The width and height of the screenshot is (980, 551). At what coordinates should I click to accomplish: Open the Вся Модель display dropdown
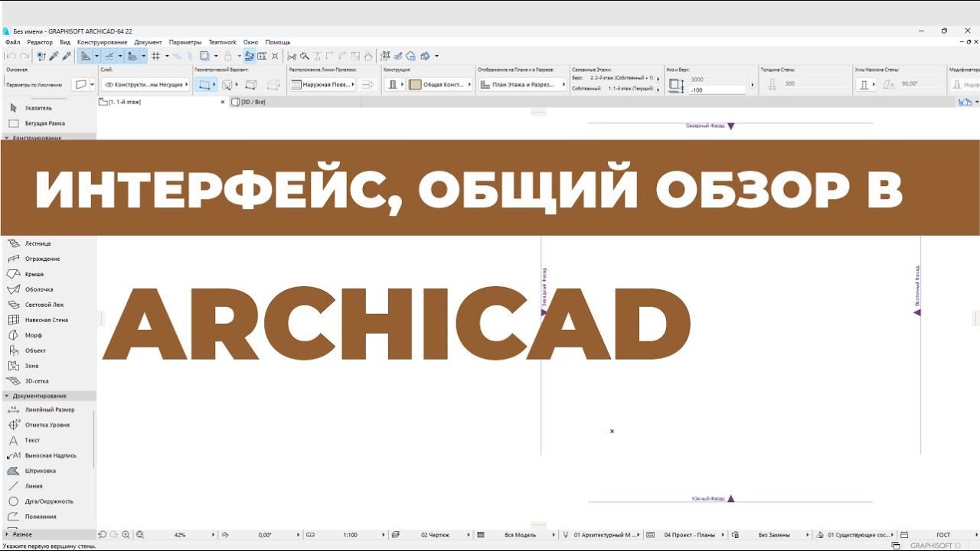point(518,535)
